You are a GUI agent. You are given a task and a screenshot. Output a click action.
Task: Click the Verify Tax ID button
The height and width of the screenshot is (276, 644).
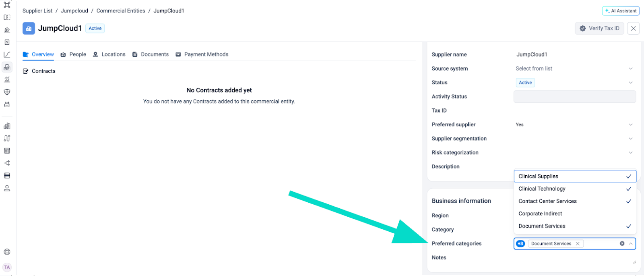(x=599, y=28)
